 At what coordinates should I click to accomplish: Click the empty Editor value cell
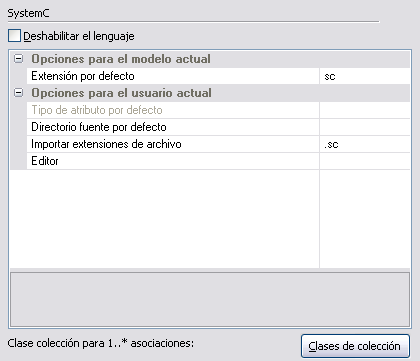pos(365,161)
